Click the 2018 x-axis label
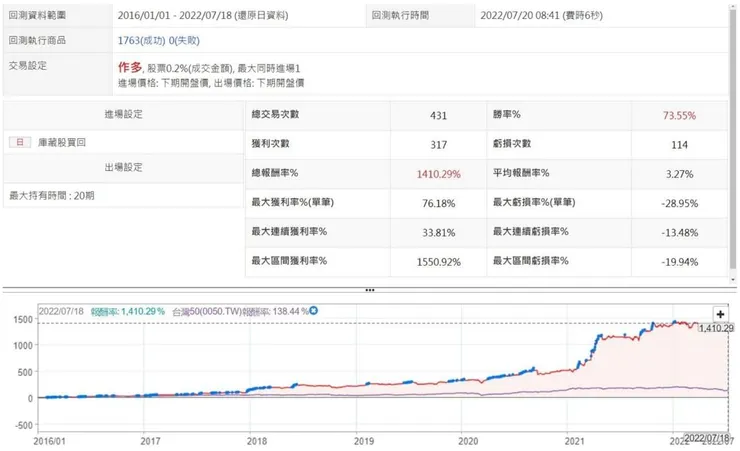 [257, 441]
